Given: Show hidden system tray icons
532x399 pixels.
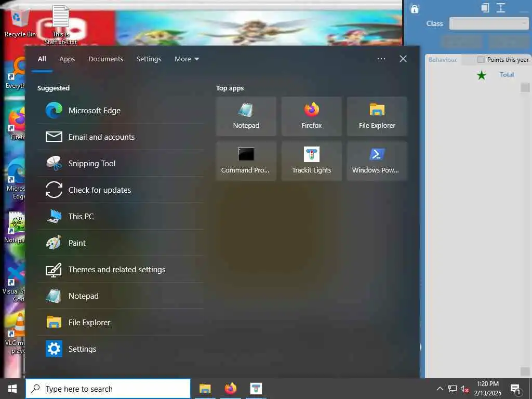Looking at the screenshot, I should 440,389.
